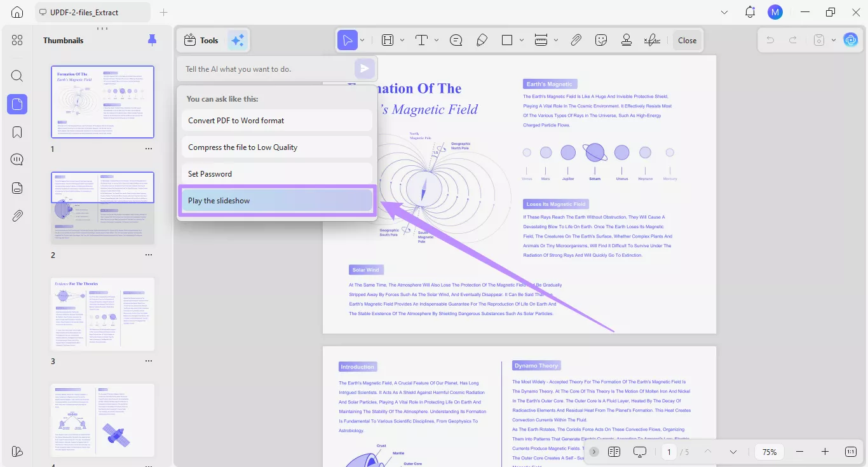Redo the last action
The width and height of the screenshot is (868, 467).
[793, 40]
